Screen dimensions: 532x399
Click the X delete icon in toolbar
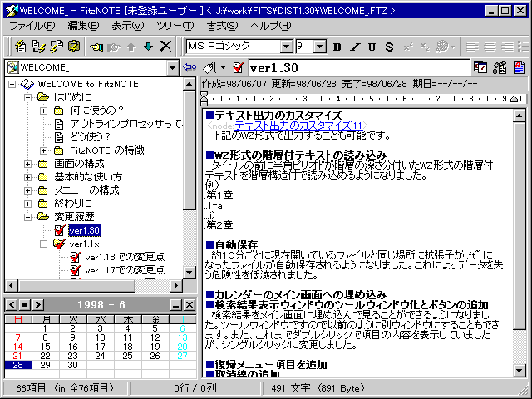(165, 47)
